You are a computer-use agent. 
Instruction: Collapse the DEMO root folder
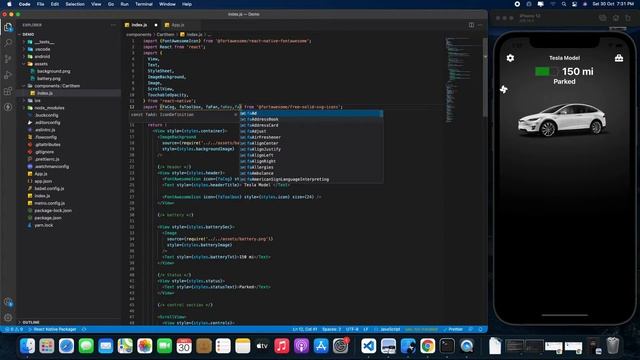click(69, 34)
